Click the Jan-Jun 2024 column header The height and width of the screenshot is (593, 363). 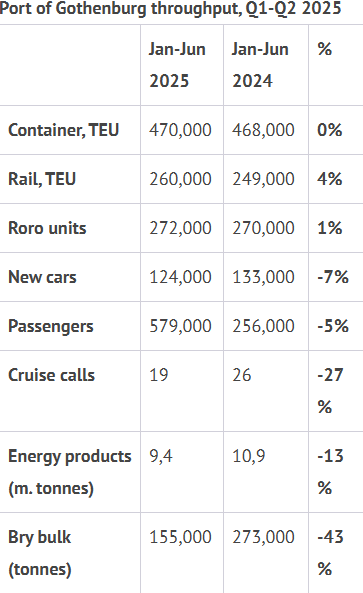[260, 65]
